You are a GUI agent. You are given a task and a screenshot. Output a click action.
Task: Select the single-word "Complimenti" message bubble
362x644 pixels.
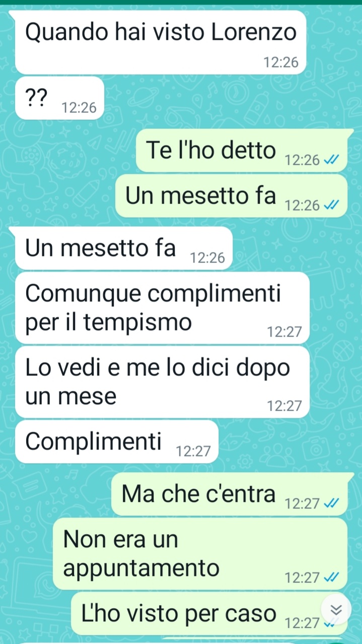pos(117,441)
